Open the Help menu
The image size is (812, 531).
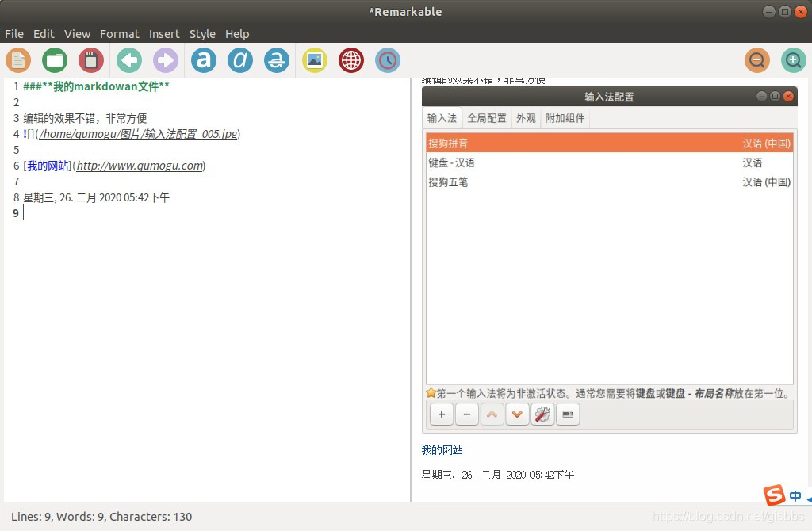237,34
